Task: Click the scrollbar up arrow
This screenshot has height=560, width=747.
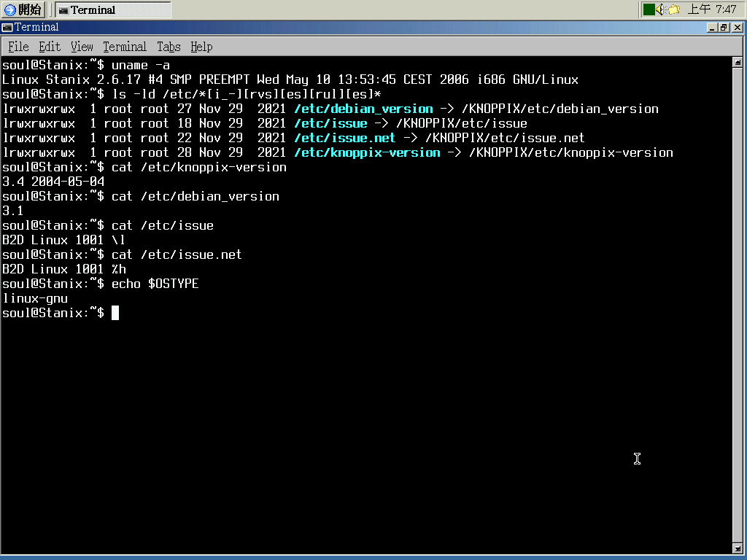Action: point(737,62)
